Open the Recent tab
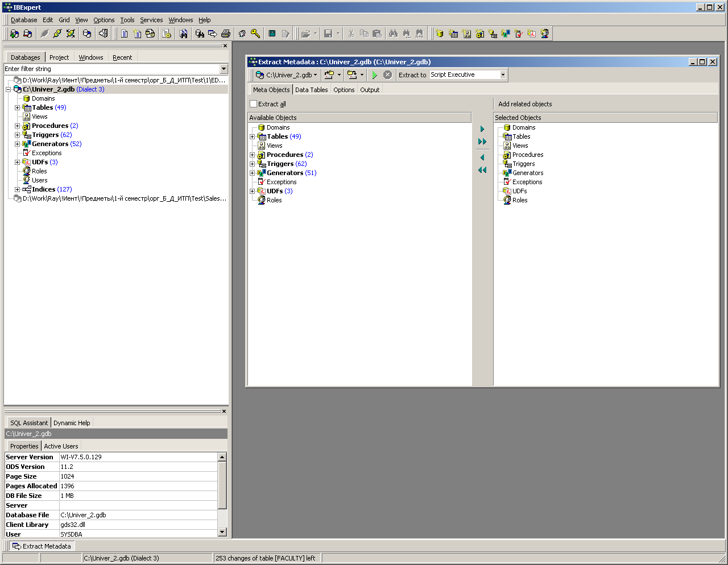This screenshot has height=565, width=728. click(x=122, y=57)
